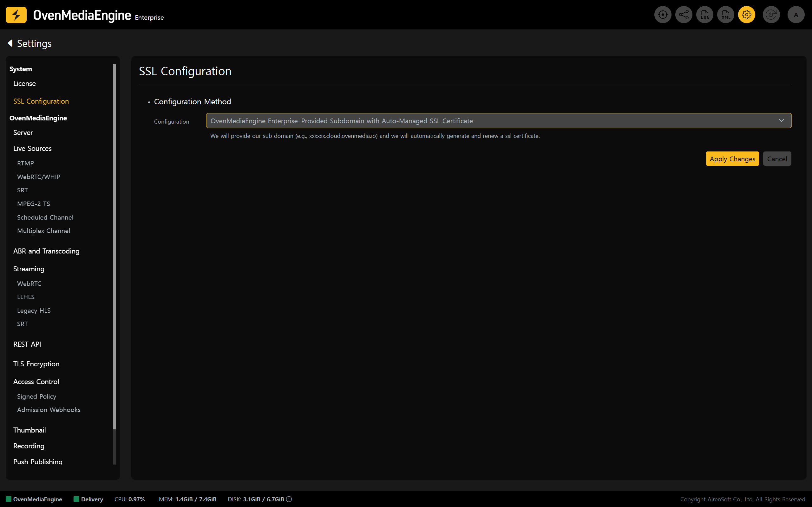
Task: Click the crosshair target icon in header
Action: 662,15
